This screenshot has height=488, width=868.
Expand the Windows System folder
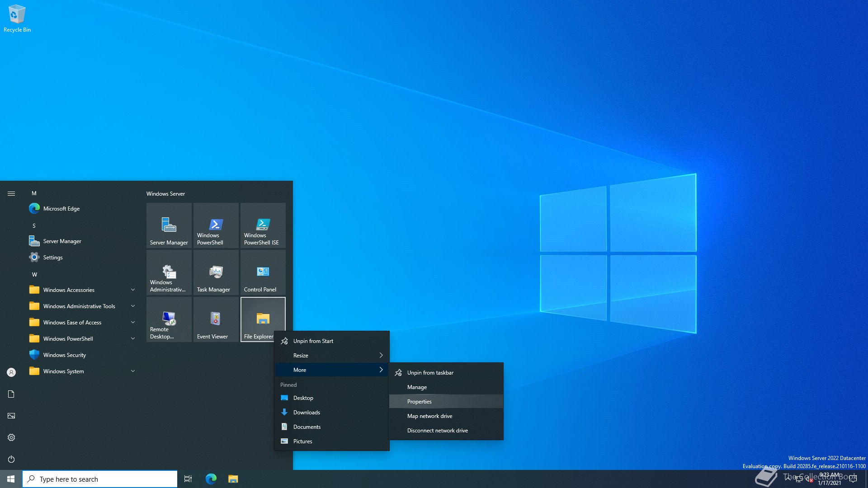(x=81, y=371)
